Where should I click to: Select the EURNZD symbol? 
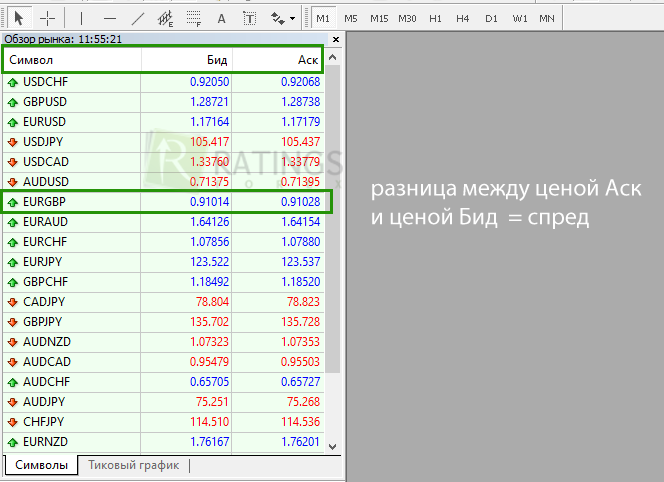click(45, 441)
